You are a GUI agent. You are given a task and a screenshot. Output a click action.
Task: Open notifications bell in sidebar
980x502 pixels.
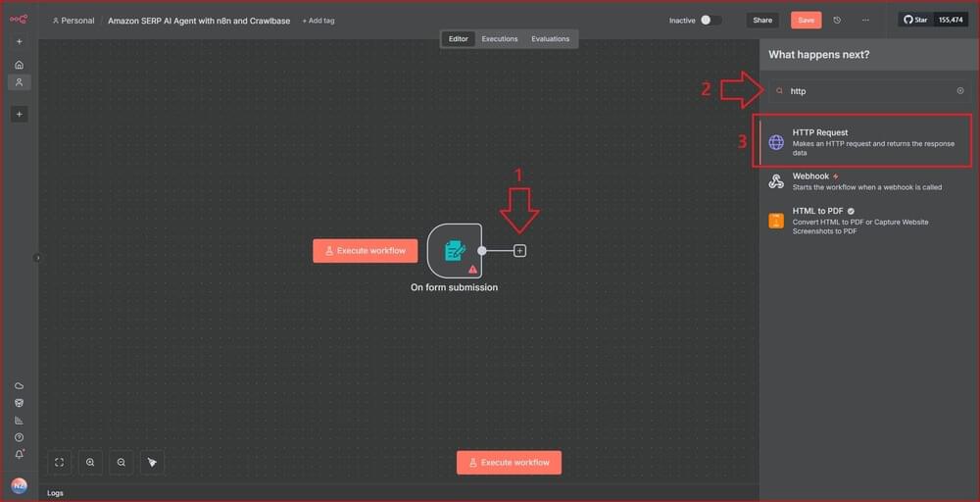pyautogui.click(x=19, y=454)
